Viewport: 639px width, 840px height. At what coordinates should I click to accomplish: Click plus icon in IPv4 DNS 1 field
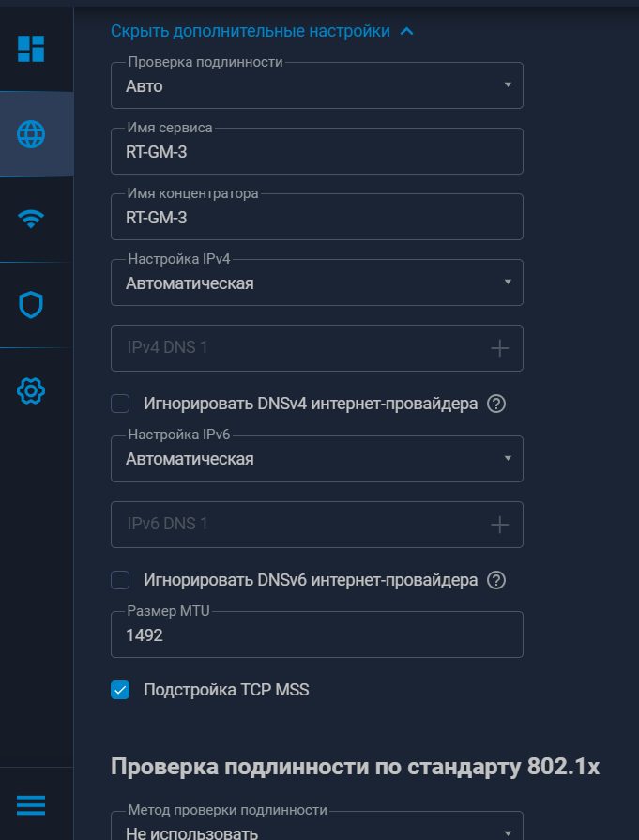point(500,348)
